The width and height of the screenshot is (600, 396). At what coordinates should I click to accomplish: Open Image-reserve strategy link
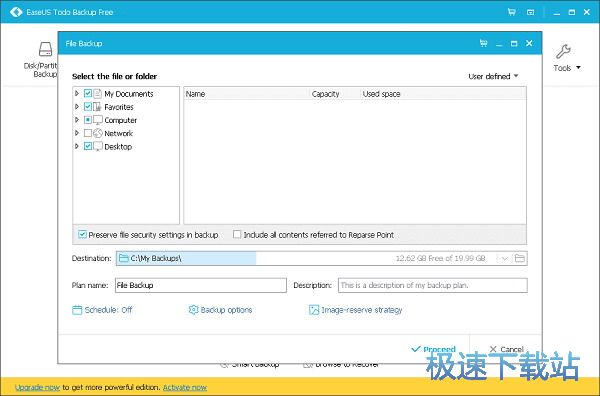(x=355, y=310)
